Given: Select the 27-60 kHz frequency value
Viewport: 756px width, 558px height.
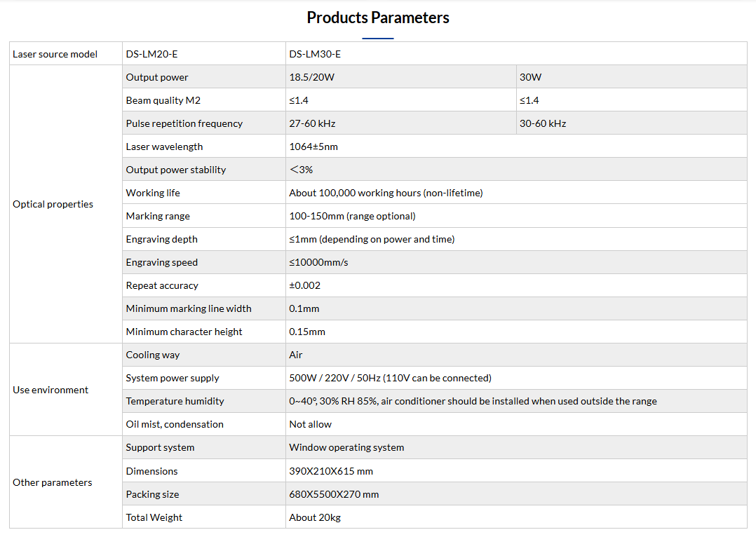Looking at the screenshot, I should (x=313, y=123).
